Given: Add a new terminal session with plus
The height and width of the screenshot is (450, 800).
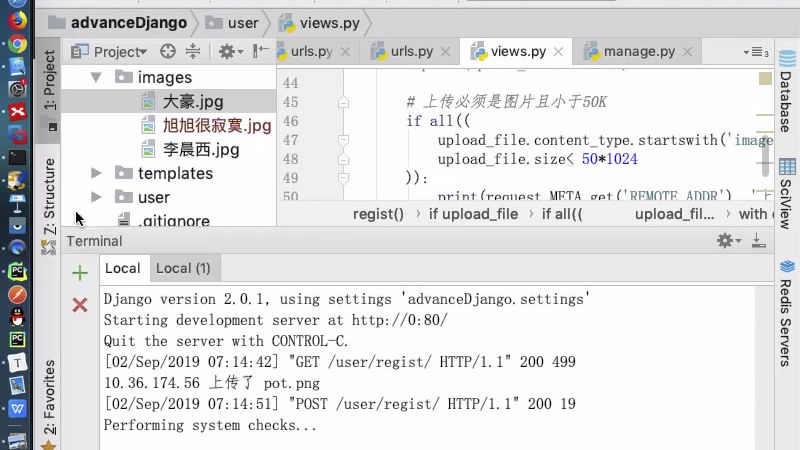Looking at the screenshot, I should coord(80,273).
